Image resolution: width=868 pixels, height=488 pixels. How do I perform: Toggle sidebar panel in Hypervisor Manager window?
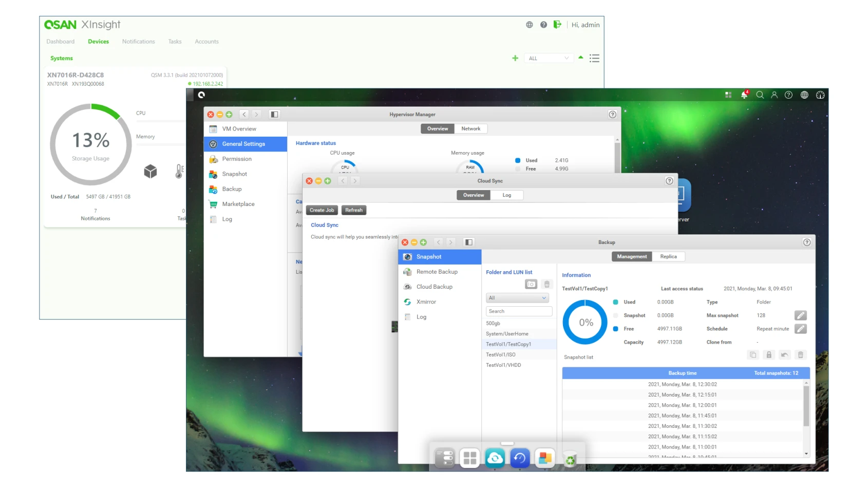pyautogui.click(x=274, y=115)
